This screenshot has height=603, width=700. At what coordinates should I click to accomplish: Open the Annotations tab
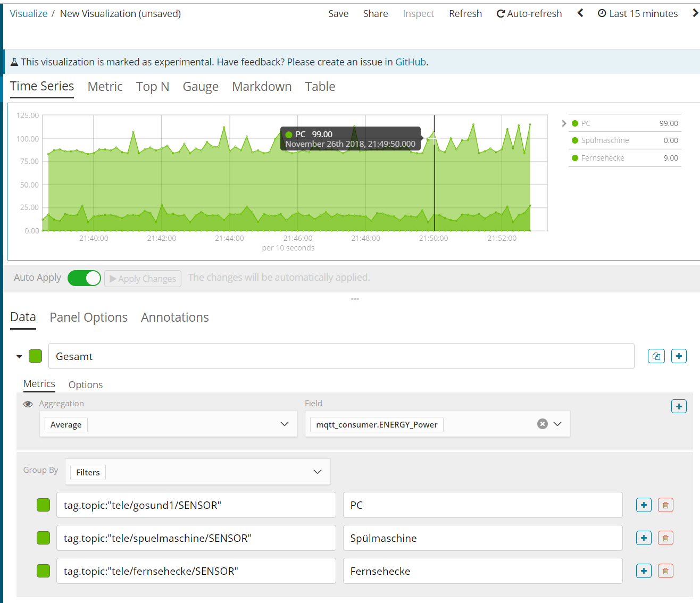175,317
